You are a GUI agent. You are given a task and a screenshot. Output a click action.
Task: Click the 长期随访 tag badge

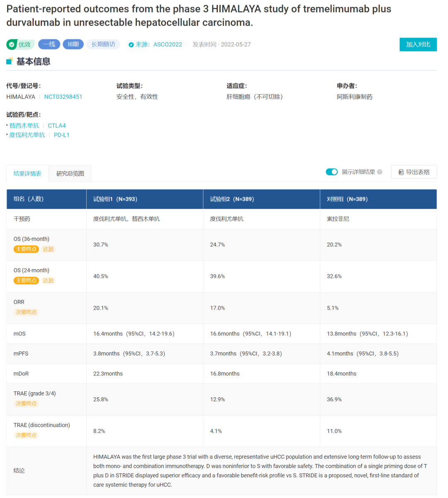pyautogui.click(x=103, y=44)
